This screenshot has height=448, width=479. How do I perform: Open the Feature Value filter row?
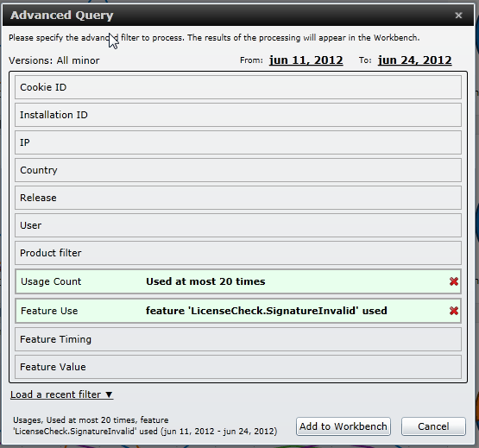coord(238,367)
